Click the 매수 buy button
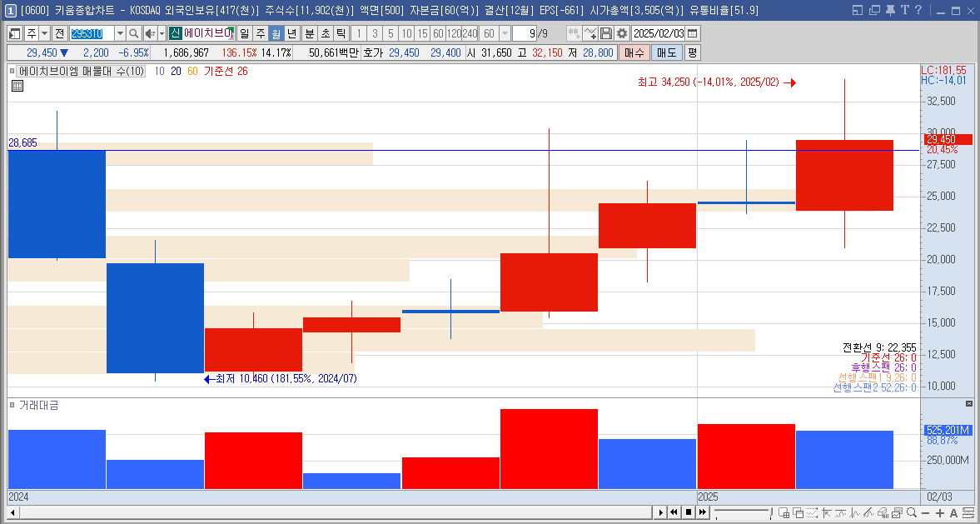The height and width of the screenshot is (524, 980). [x=634, y=53]
